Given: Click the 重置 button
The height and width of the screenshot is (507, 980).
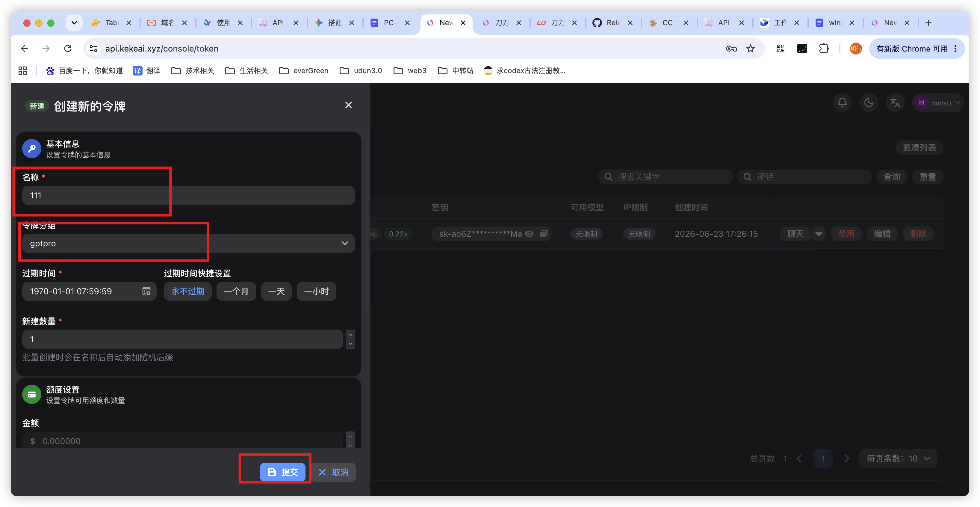Looking at the screenshot, I should pos(928,177).
